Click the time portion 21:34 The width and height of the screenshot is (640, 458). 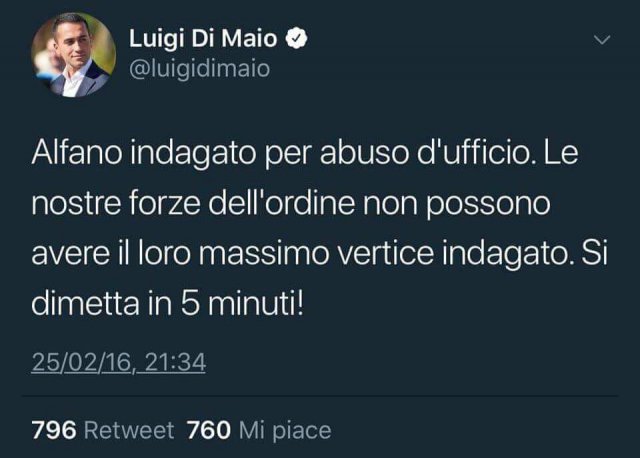point(175,362)
